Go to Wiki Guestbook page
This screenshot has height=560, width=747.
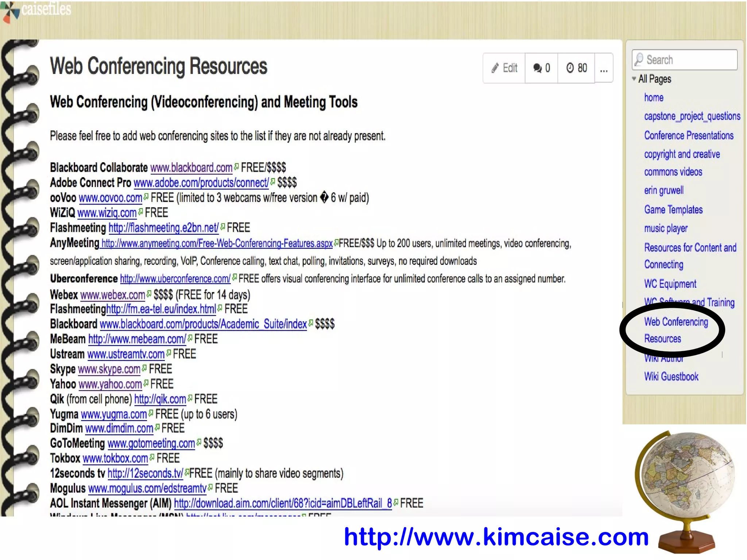pyautogui.click(x=671, y=377)
